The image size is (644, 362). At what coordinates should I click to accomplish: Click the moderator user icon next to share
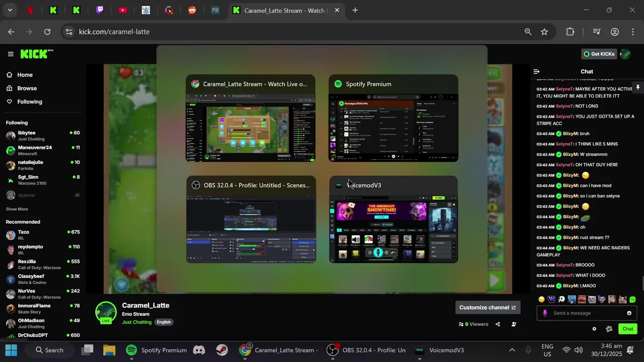(x=514, y=324)
